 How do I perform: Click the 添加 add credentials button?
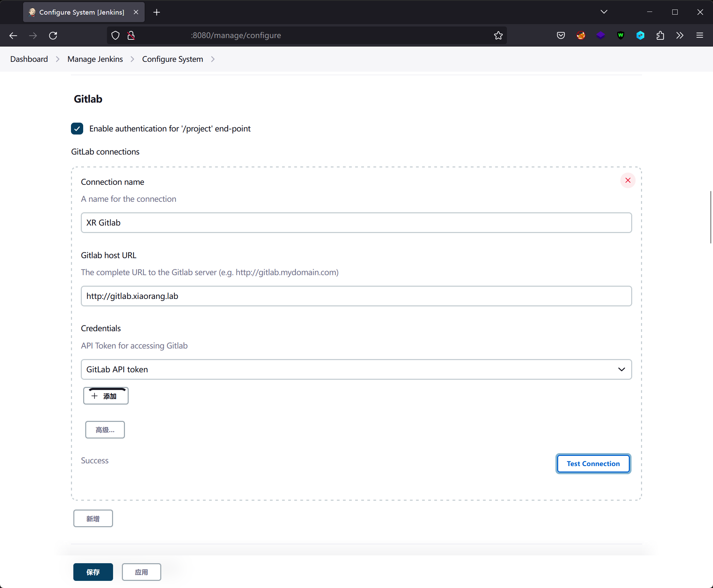coord(106,396)
